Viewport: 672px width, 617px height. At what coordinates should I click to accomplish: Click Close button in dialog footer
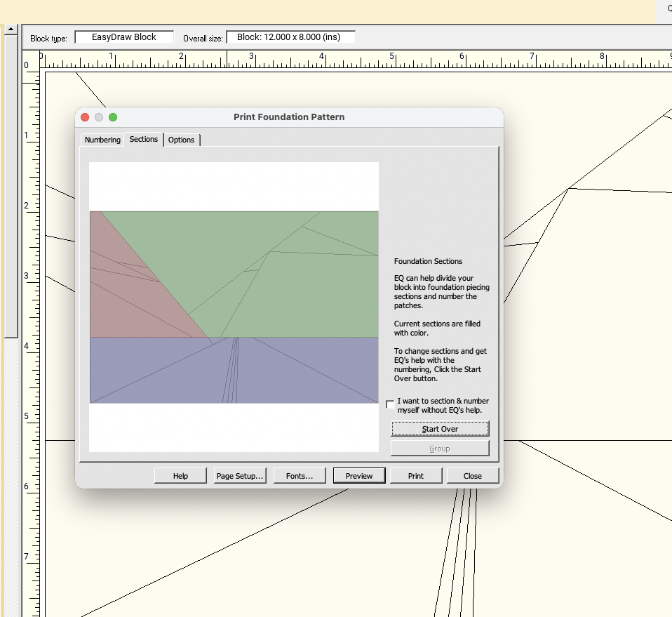click(x=472, y=476)
